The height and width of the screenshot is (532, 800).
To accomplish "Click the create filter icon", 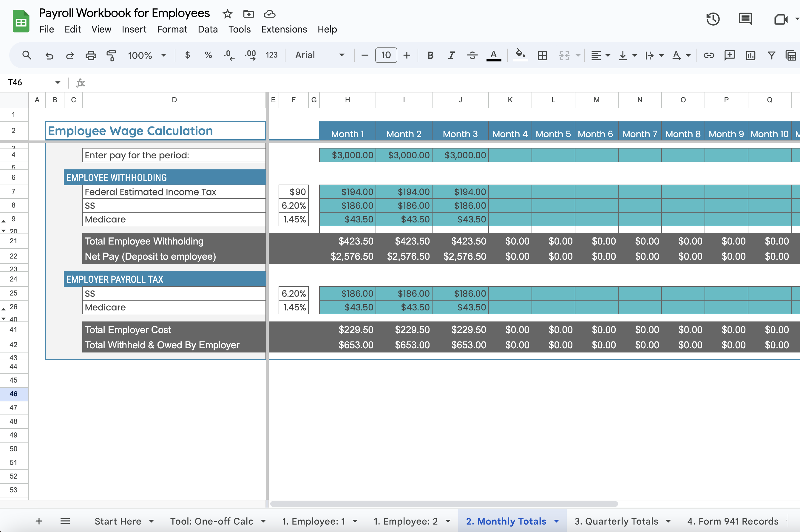I will pos(771,55).
